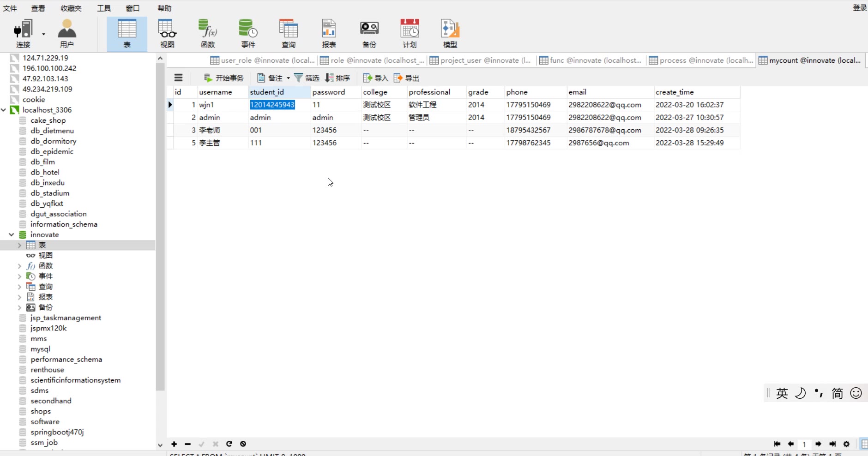
Task: Switch to the process @innovate tab
Action: tap(701, 60)
